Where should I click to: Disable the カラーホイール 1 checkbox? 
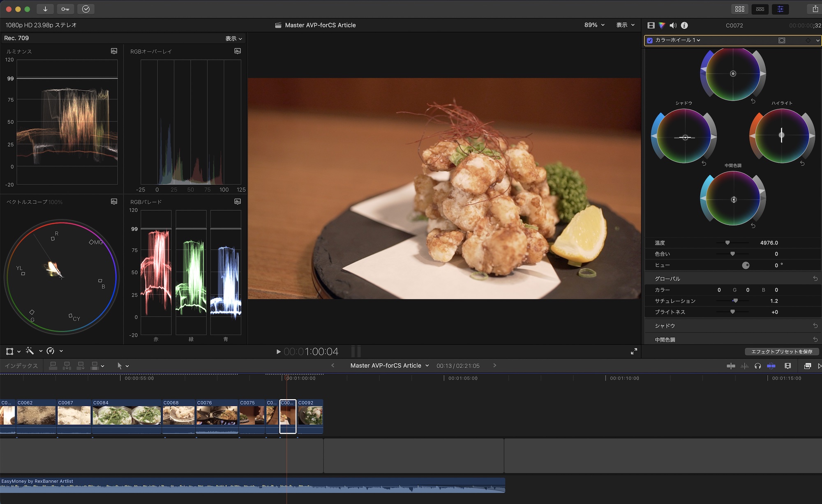pos(650,40)
